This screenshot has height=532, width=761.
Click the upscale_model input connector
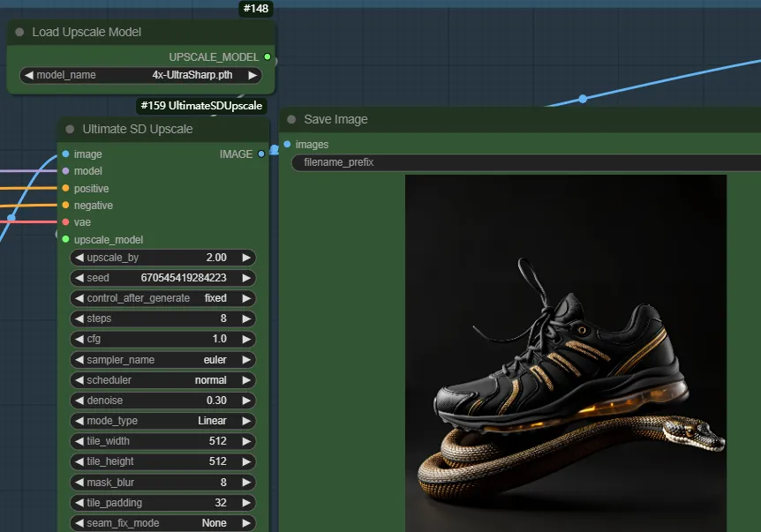[x=65, y=239]
